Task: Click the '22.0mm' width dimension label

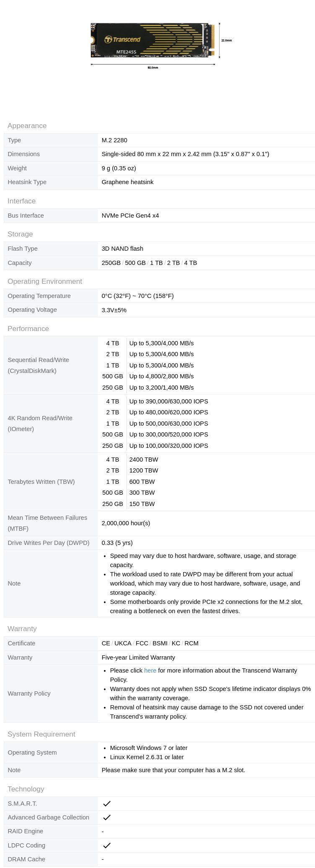Action: 226,40
